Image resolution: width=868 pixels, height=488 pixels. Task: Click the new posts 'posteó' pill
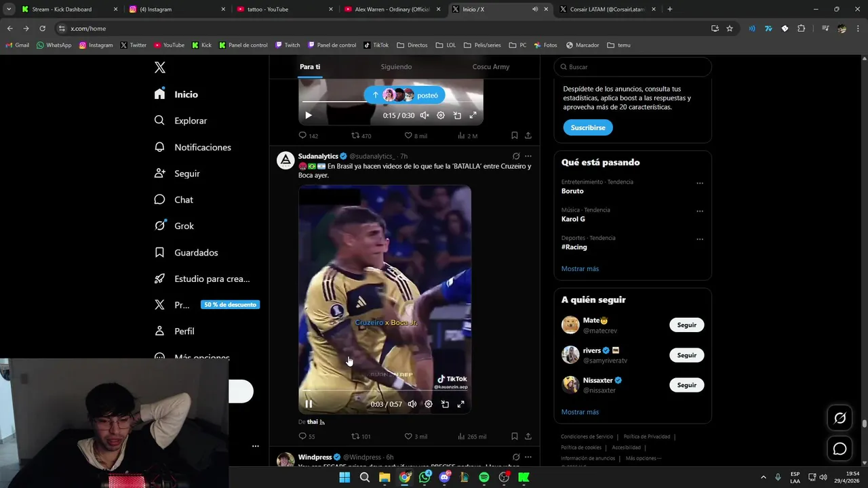404,96
